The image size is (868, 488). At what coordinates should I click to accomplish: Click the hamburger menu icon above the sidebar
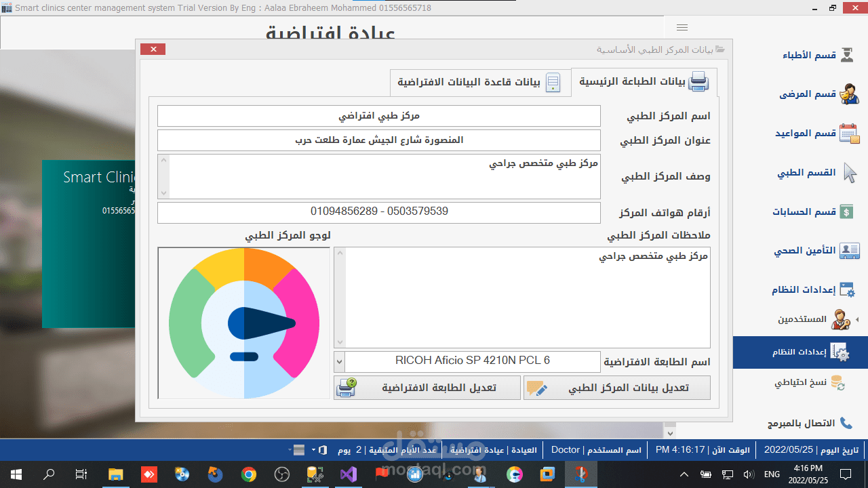pos(682,28)
